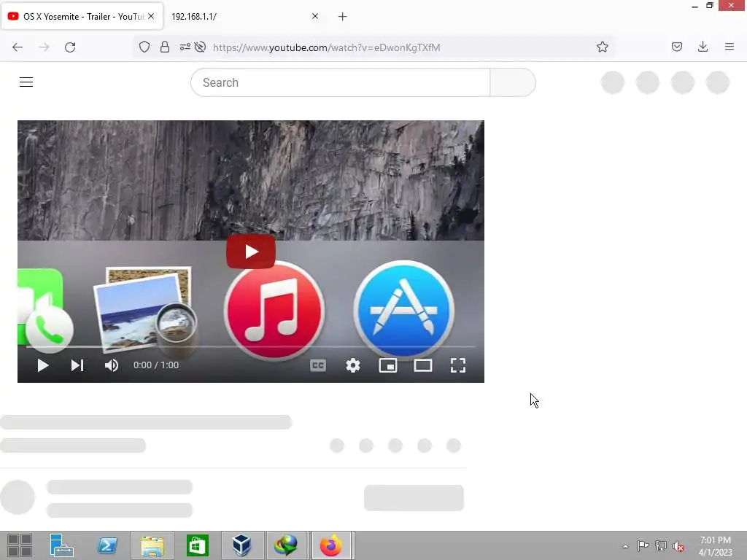The width and height of the screenshot is (747, 560).
Task: Open Internet Download Manager taskbar icon
Action: click(x=286, y=545)
